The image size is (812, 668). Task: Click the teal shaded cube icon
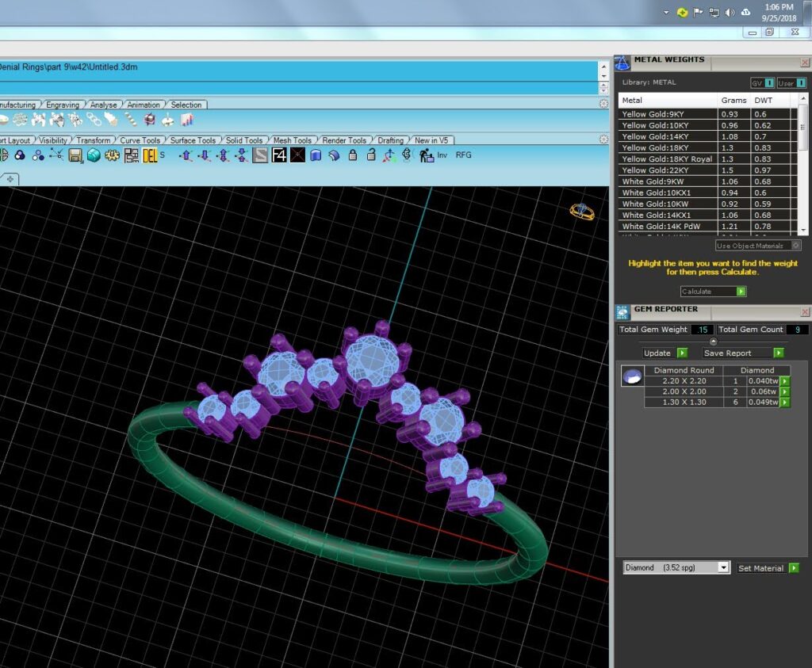[94, 155]
